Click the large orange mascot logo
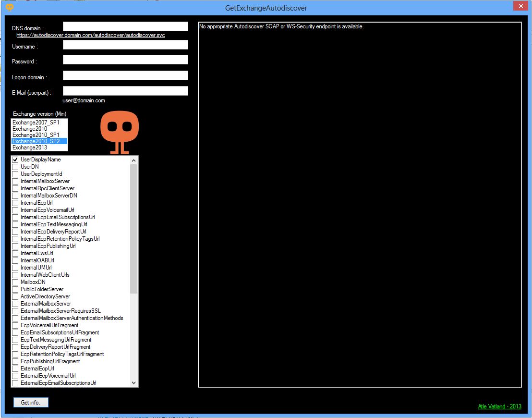 coord(120,132)
